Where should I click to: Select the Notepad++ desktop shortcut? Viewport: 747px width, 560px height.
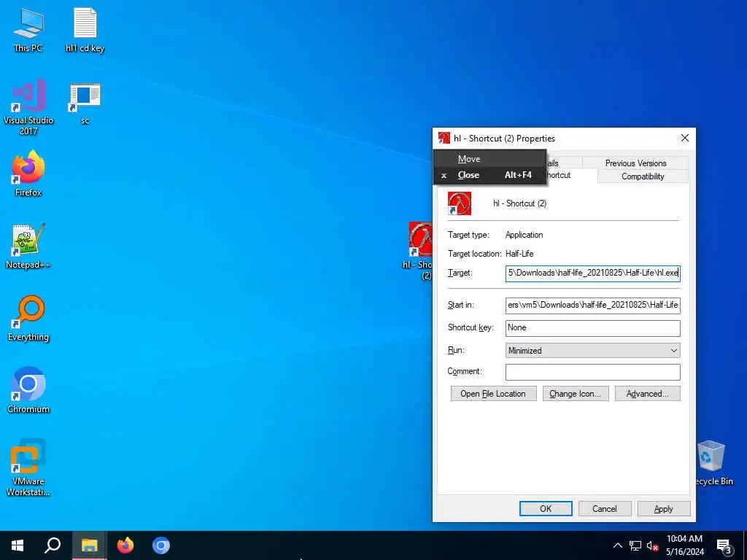(x=28, y=246)
